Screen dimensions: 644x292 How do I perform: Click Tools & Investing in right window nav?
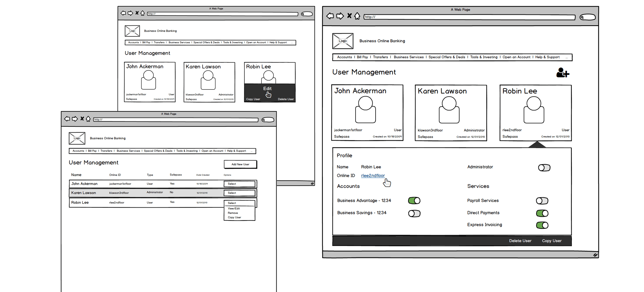pos(484,57)
